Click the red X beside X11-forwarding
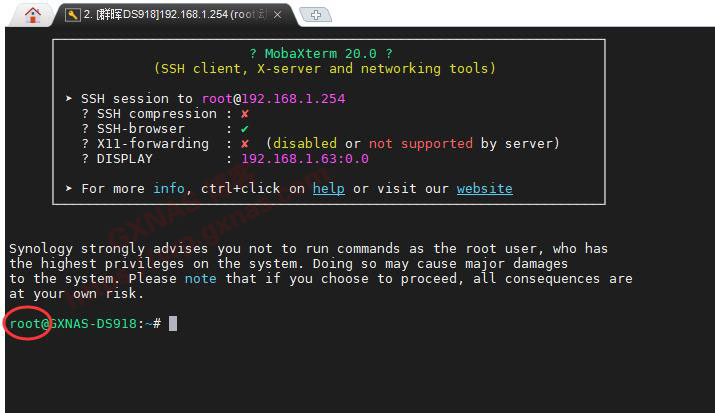 pyautogui.click(x=245, y=144)
